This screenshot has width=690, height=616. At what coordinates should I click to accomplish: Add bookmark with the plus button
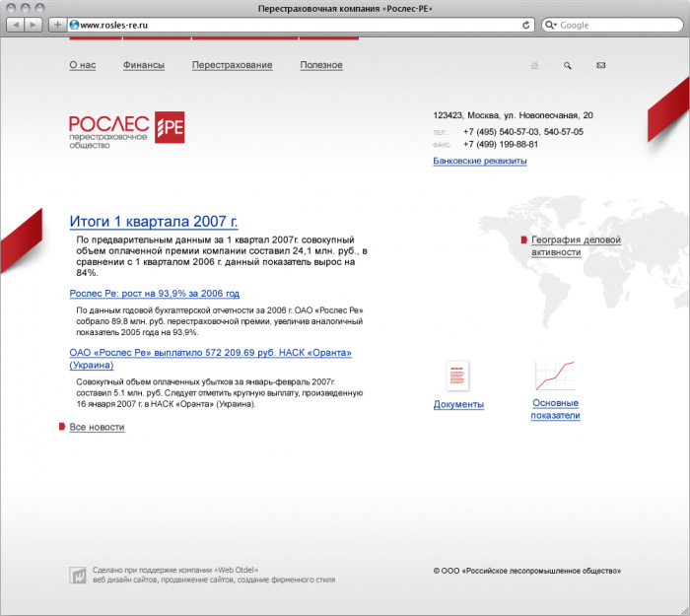click(x=57, y=25)
